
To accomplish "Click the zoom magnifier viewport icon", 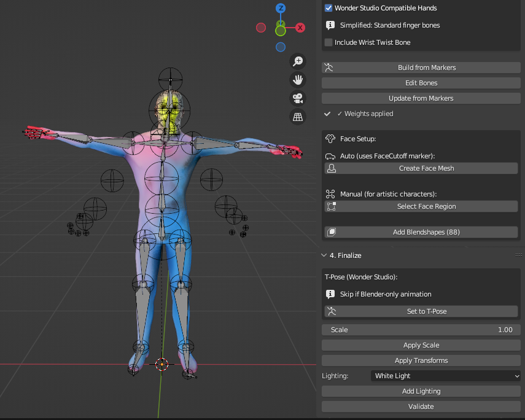I will tap(298, 61).
